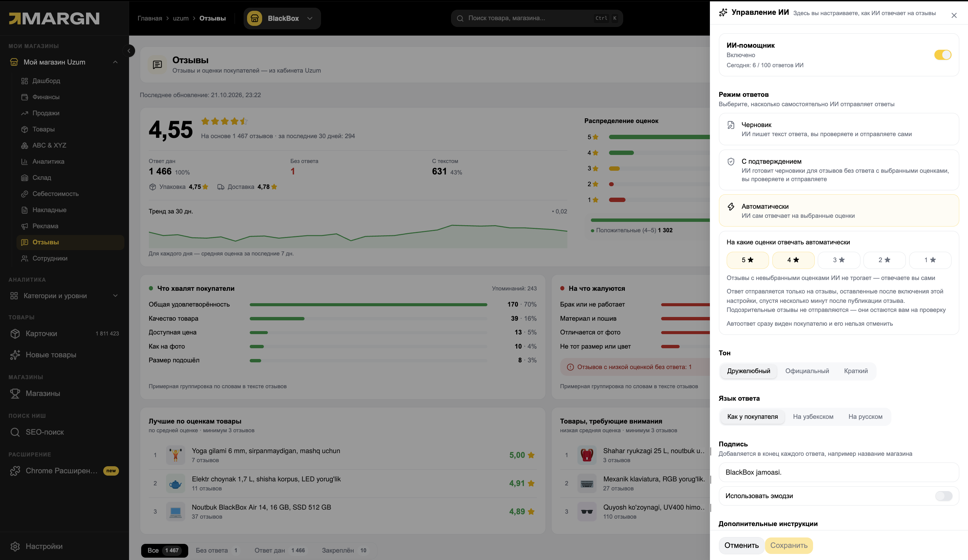Expand Категории и уровни section

pyautogui.click(x=64, y=296)
